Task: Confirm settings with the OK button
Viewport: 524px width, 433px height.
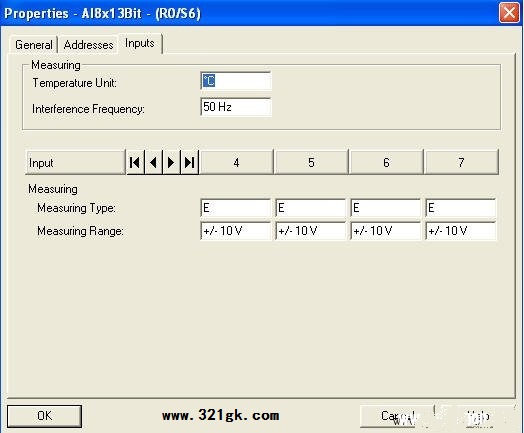Action: 44,416
